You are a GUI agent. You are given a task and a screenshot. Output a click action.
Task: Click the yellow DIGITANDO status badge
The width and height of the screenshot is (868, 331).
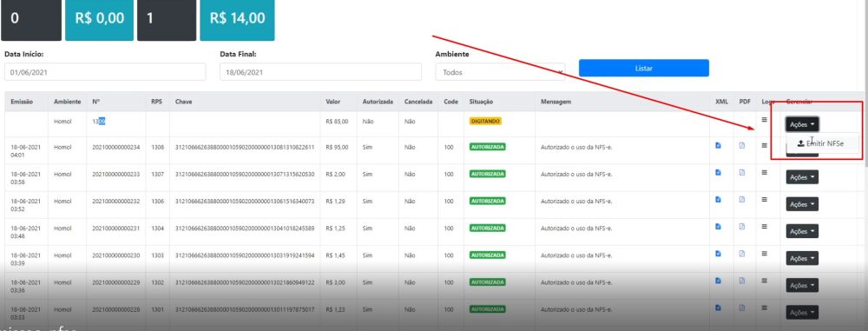pyautogui.click(x=485, y=121)
